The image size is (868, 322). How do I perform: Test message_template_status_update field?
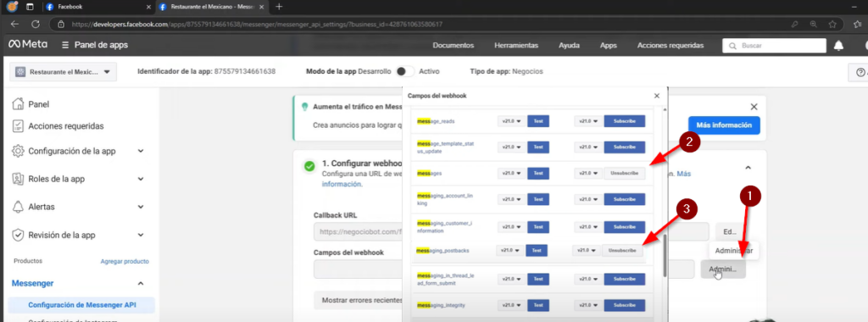click(x=537, y=147)
